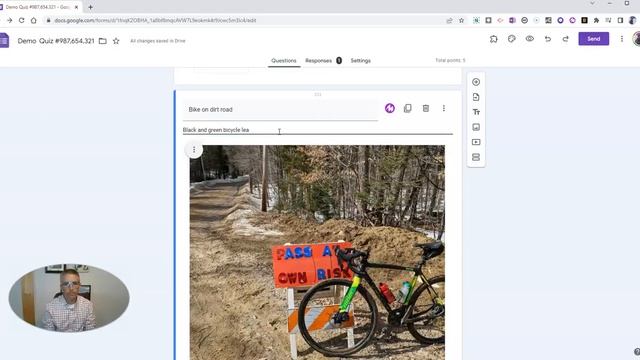Click the drag handle above question title
640x360 pixels.
click(x=318, y=94)
